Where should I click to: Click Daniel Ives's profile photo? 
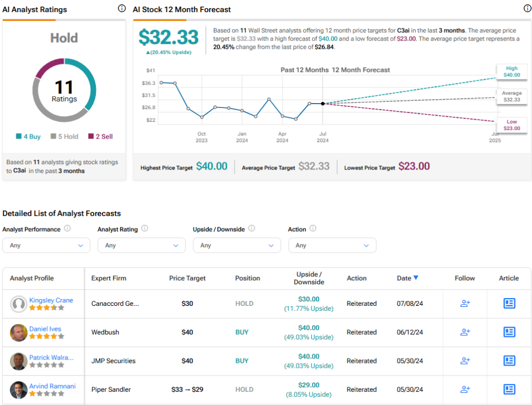(x=19, y=332)
